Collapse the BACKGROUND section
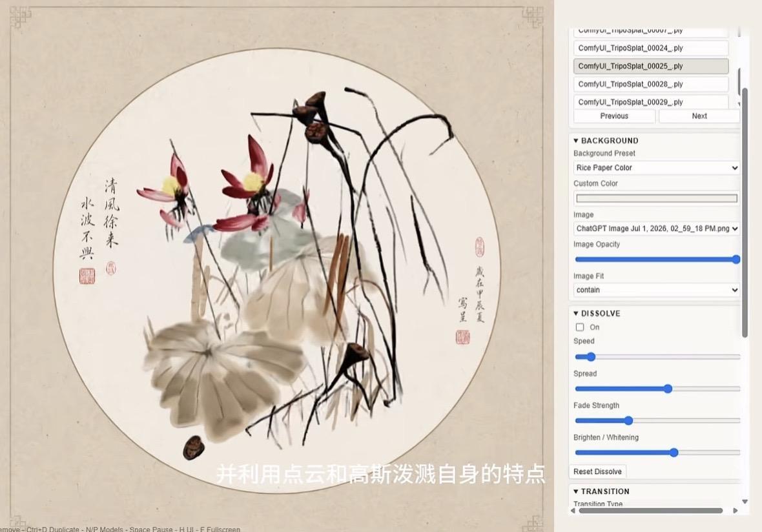The image size is (762, 532). point(606,140)
